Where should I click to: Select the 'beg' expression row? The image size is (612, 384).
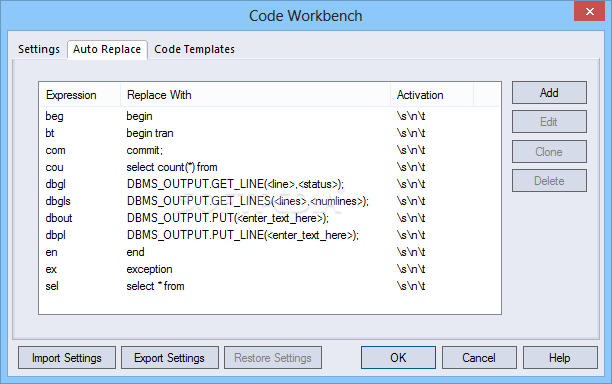tap(269, 116)
